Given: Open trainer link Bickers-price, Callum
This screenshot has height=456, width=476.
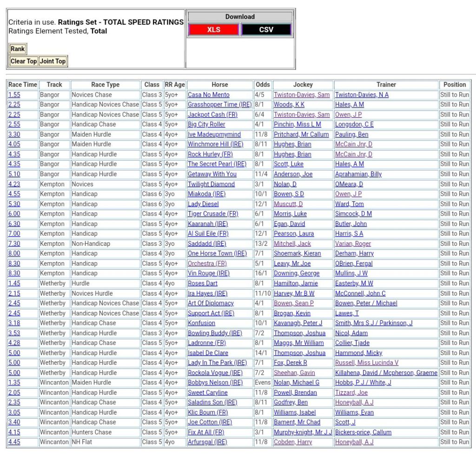Looking at the screenshot, I should pyautogui.click(x=363, y=432).
